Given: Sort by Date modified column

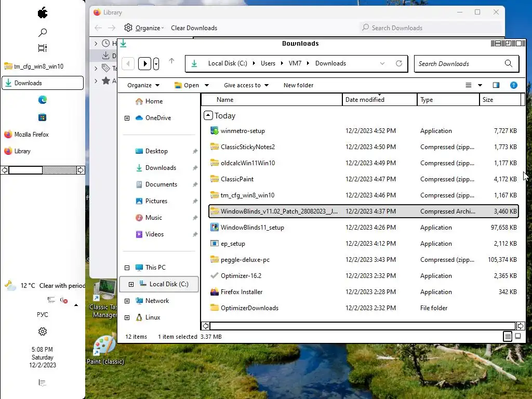Looking at the screenshot, I should 380,100.
